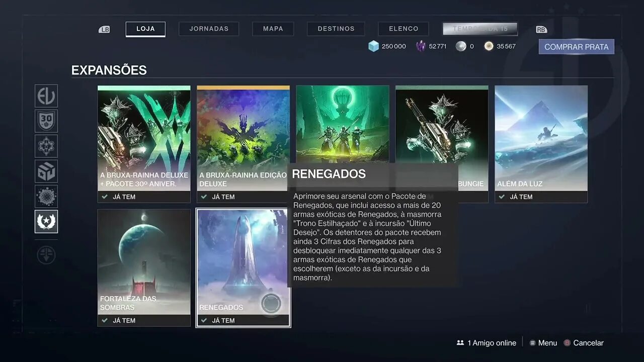Open A Bruxa-Rainha Edição Deluxe card
The image size is (644, 362).
click(243, 144)
